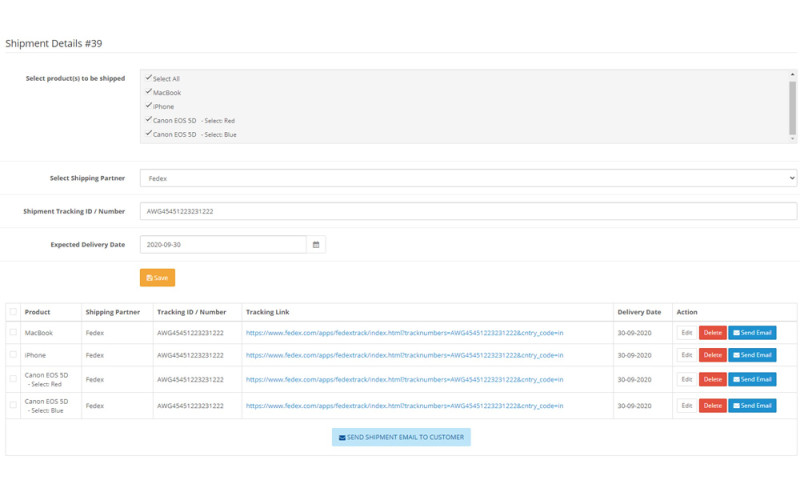The height and width of the screenshot is (500, 800).
Task: Check the iPhone row checkbox
Action: (x=13, y=354)
